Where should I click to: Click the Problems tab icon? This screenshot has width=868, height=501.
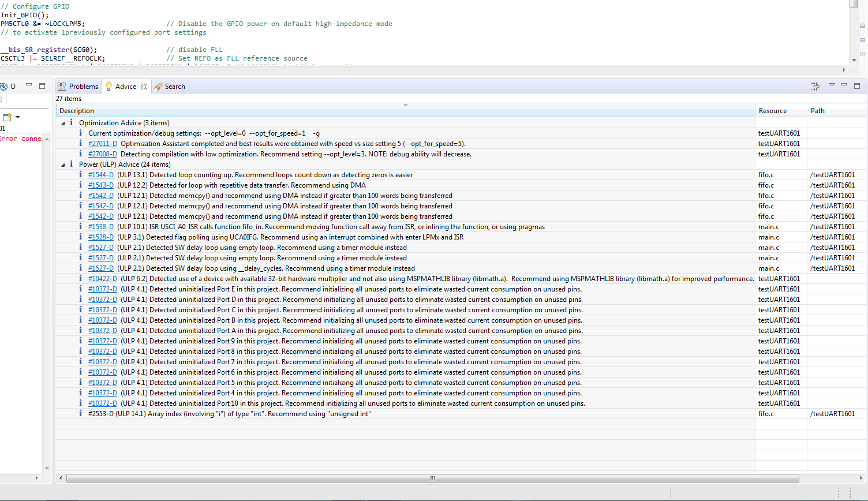pyautogui.click(x=62, y=87)
